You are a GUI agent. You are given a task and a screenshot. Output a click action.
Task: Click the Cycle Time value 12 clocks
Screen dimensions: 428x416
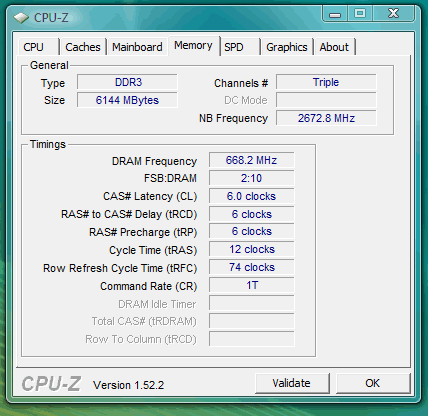[252, 249]
